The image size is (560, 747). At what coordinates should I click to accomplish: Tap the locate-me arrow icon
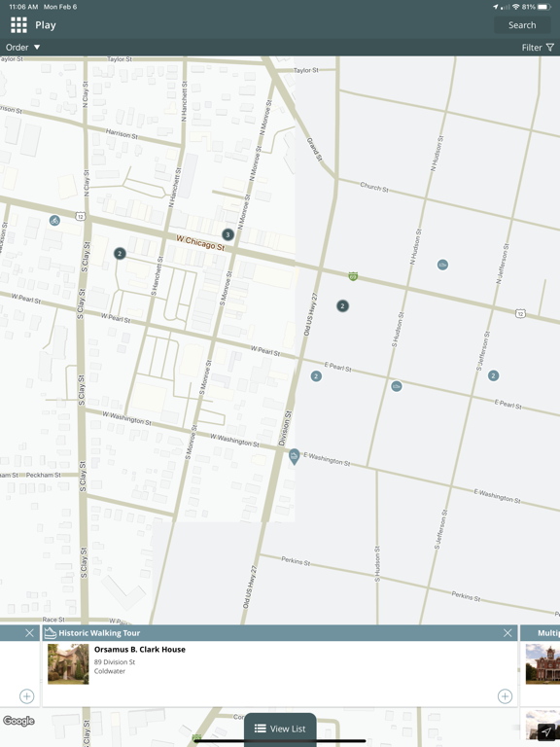[x=546, y=731]
